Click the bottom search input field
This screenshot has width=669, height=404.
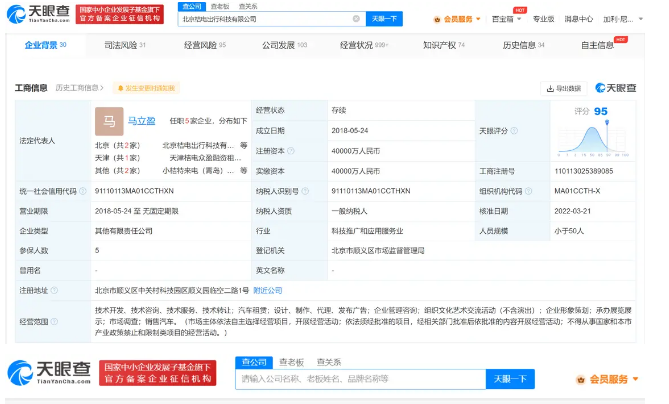361,379
